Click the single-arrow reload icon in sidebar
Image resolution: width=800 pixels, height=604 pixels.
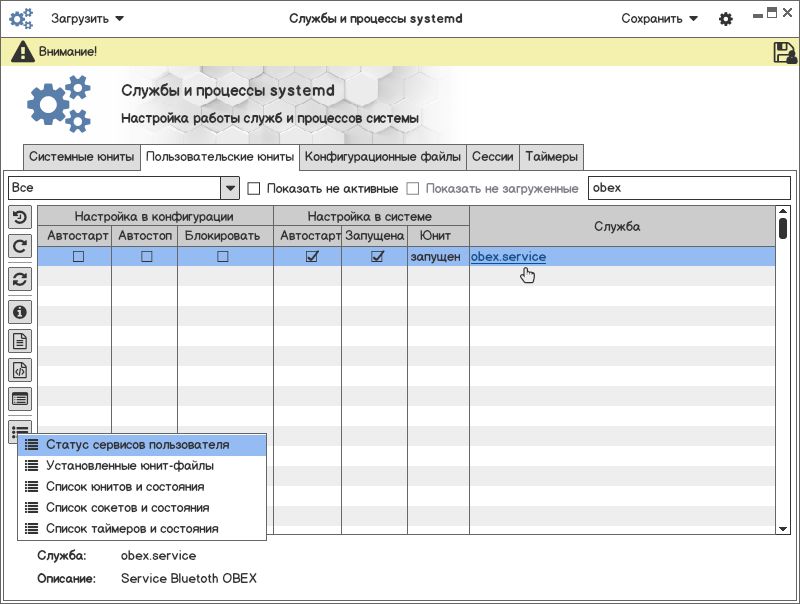coord(20,246)
